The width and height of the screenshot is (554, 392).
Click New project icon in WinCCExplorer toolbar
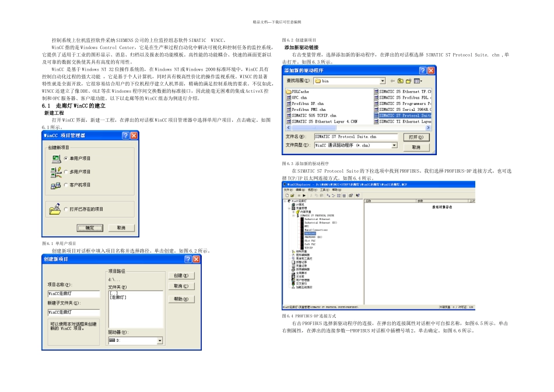coord(287,195)
